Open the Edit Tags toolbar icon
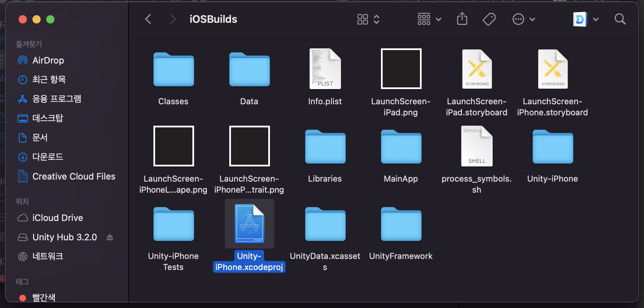This screenshot has width=644, height=308. tap(489, 19)
